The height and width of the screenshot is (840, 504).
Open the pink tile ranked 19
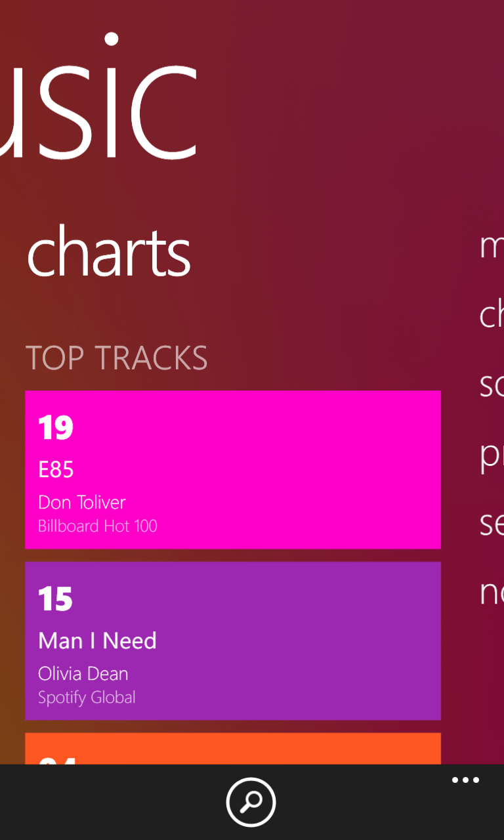[x=233, y=470]
